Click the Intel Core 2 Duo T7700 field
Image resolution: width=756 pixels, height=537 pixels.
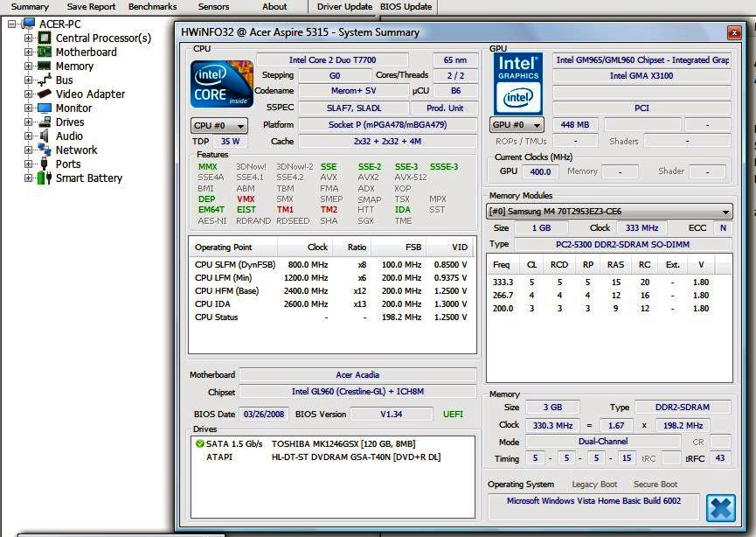pos(332,59)
